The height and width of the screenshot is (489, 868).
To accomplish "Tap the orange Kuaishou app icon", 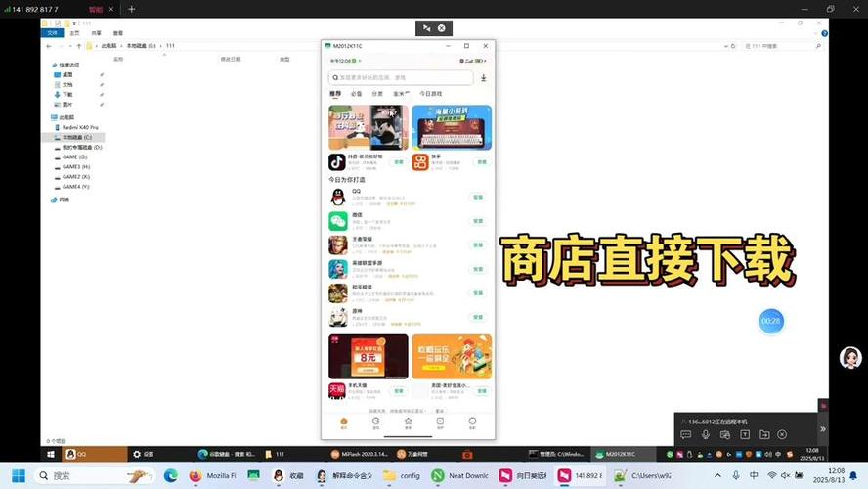I will [x=420, y=162].
